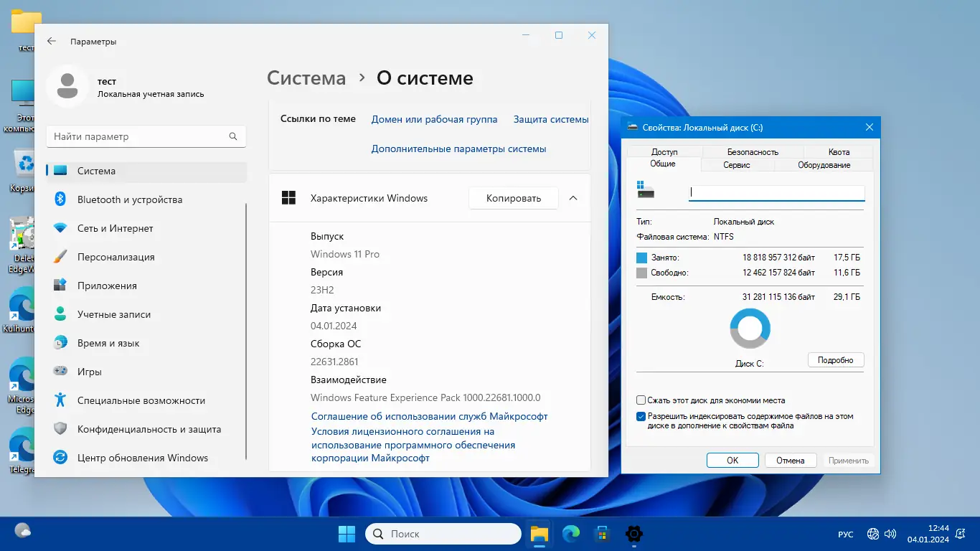Click the Подробно button in disk properties
The height and width of the screenshot is (551, 980).
click(836, 360)
